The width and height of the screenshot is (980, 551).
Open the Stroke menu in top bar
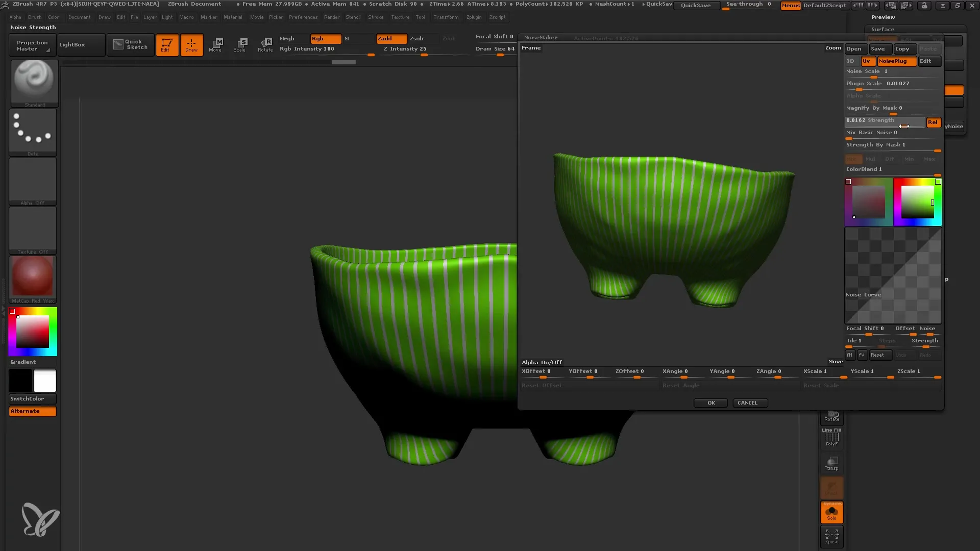(x=376, y=17)
